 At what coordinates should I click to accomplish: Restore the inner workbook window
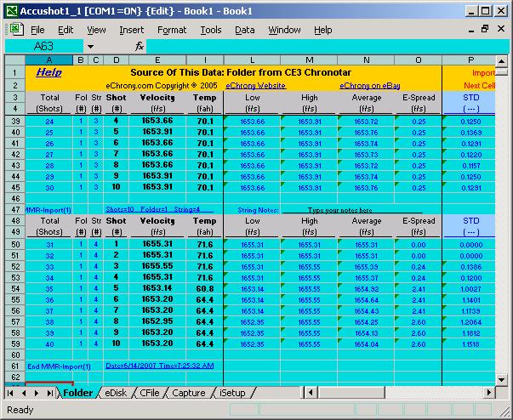pyautogui.click(x=485, y=29)
